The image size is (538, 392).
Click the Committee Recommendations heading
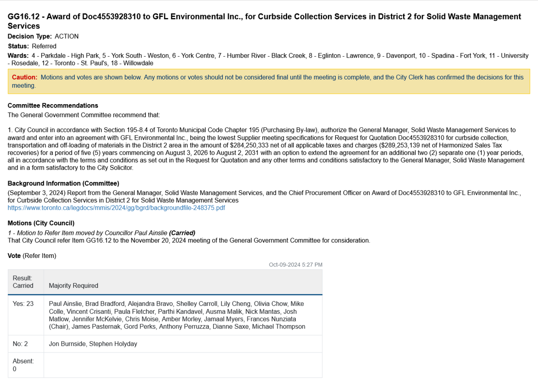point(53,105)
